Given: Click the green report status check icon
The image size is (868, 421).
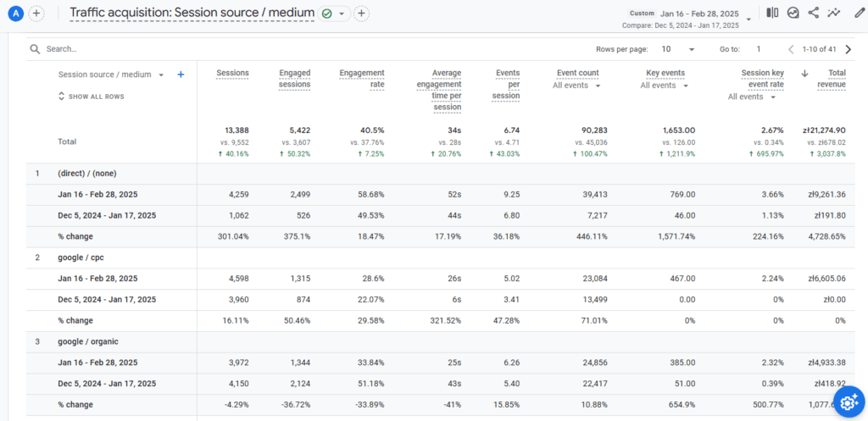Looking at the screenshot, I should pos(326,14).
